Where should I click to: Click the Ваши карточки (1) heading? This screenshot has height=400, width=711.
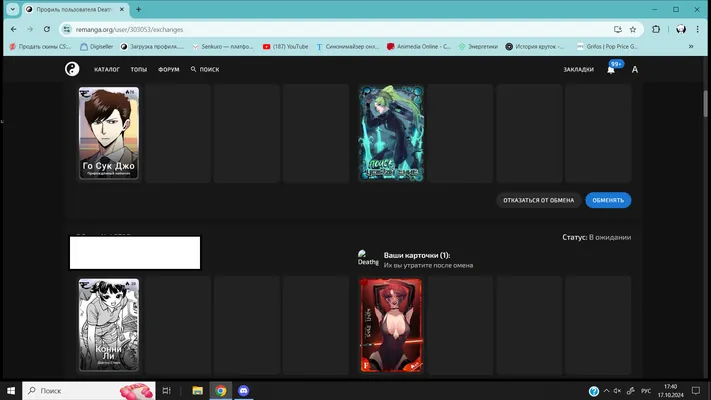(x=417, y=255)
